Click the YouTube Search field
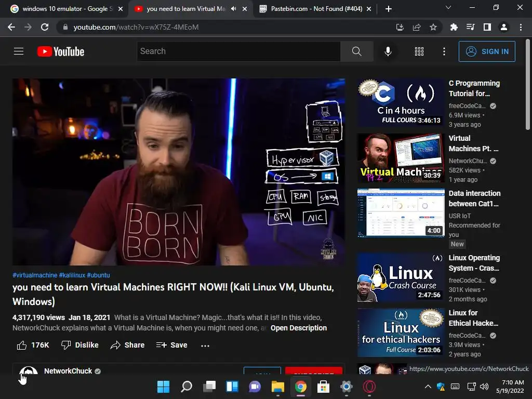Screen dimensions: 532x399 pyautogui.click(x=238, y=51)
